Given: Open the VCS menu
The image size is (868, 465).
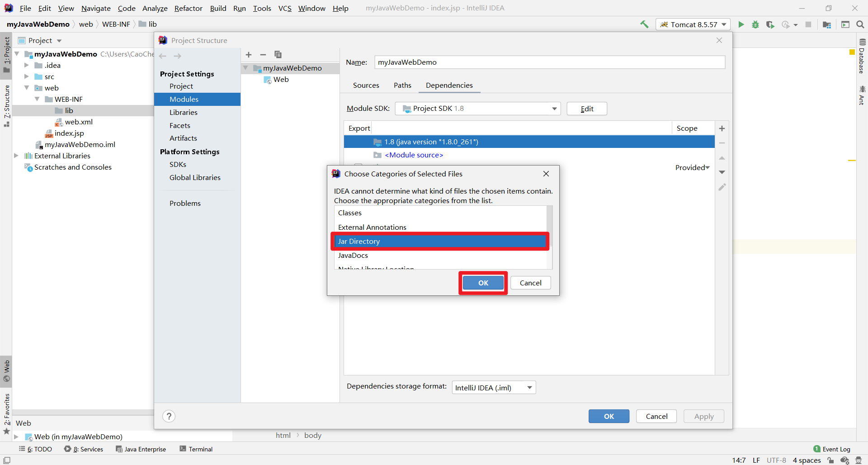Looking at the screenshot, I should point(285,8).
